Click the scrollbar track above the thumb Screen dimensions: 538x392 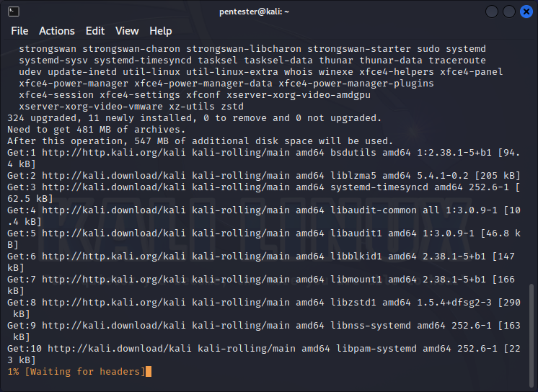531,161
